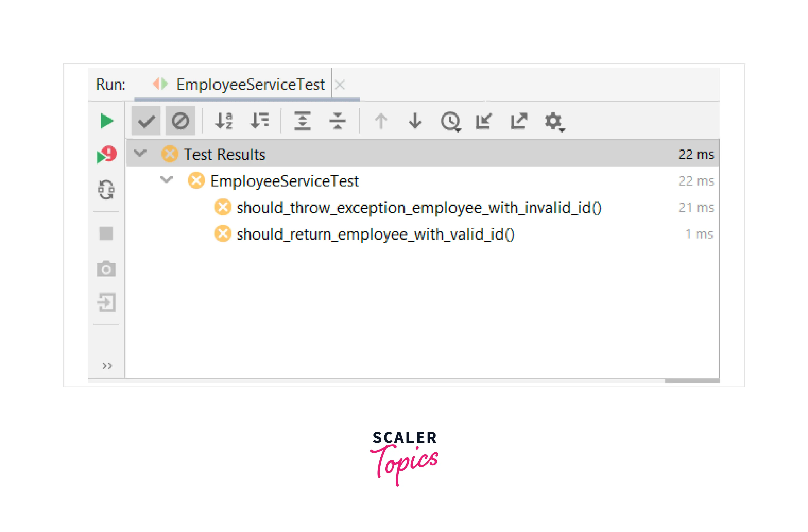
Task: Toggle auto-test rerun icon
Action: [106, 189]
